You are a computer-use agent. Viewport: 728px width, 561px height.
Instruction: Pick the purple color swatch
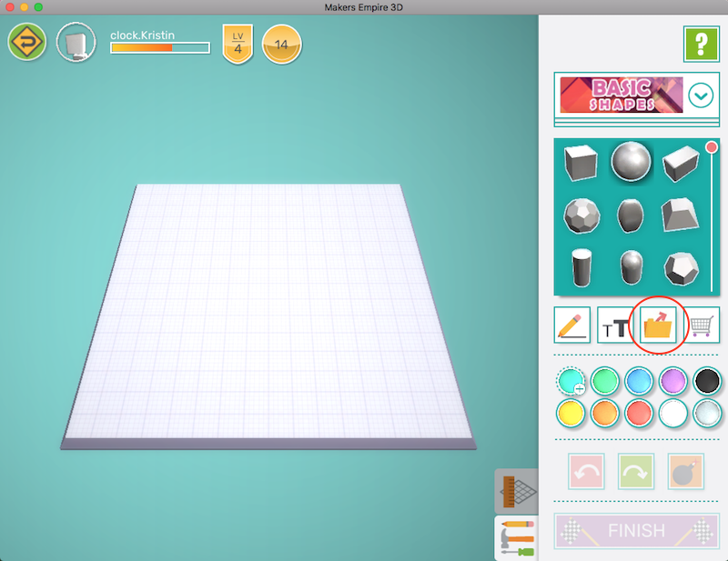[673, 381]
